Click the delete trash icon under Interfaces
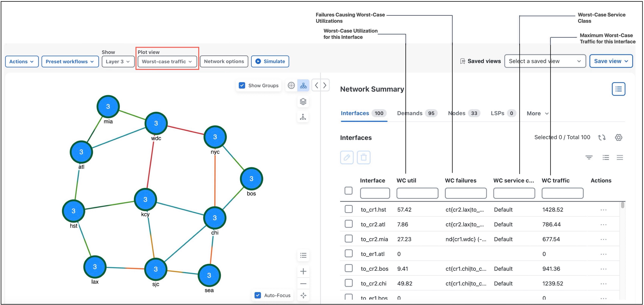The height and width of the screenshot is (305, 644). click(364, 157)
